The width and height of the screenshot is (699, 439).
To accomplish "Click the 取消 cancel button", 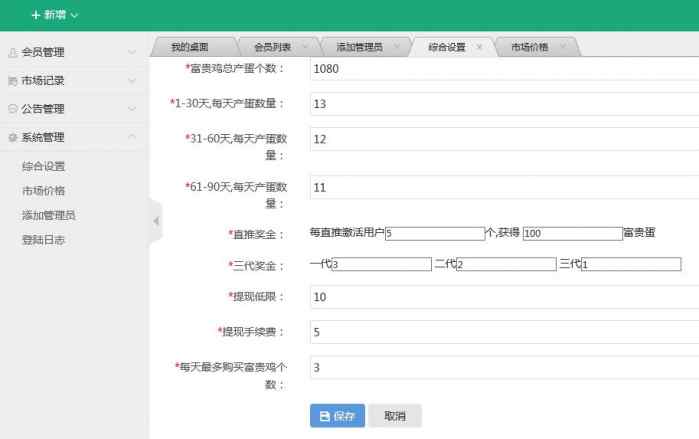I will [394, 416].
